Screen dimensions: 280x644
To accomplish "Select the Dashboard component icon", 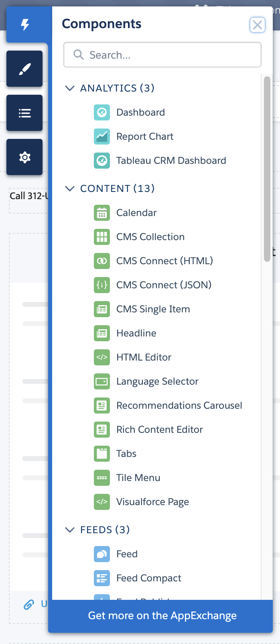I will coord(102,112).
